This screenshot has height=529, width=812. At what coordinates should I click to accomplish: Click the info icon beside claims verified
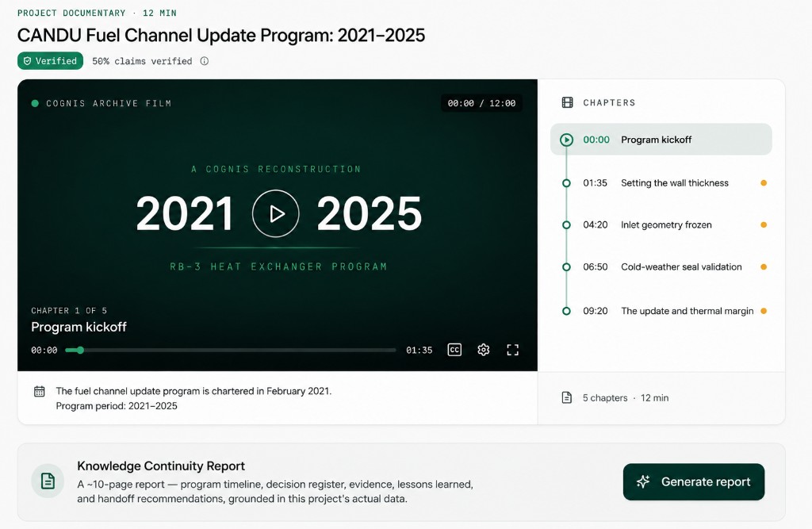click(x=205, y=61)
